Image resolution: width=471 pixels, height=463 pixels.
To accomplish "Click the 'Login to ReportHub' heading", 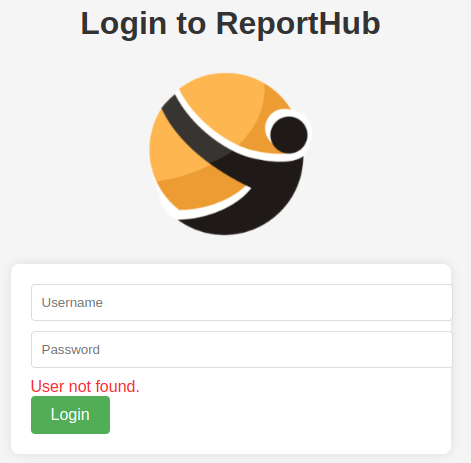I will pyautogui.click(x=231, y=24).
